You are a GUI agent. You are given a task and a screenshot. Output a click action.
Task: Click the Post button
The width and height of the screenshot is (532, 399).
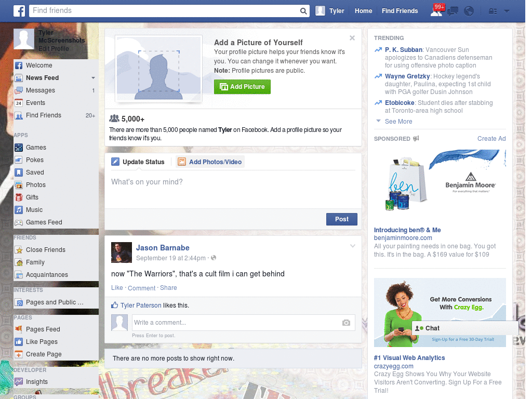(342, 219)
